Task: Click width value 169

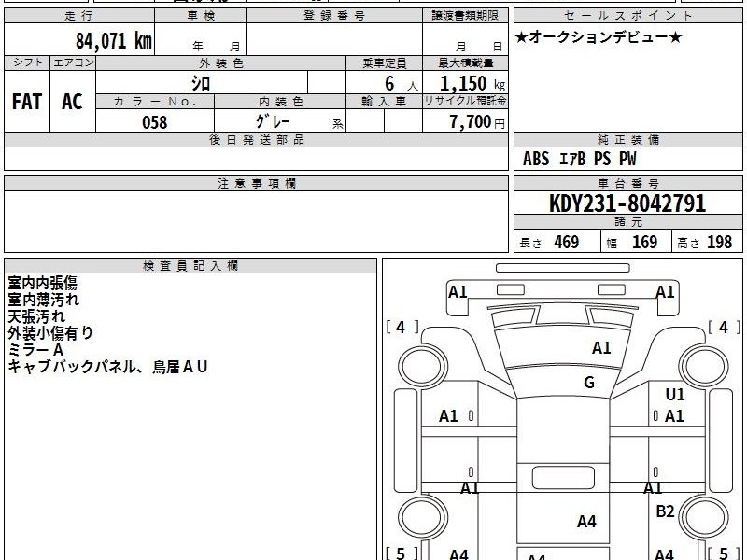Action: [644, 242]
